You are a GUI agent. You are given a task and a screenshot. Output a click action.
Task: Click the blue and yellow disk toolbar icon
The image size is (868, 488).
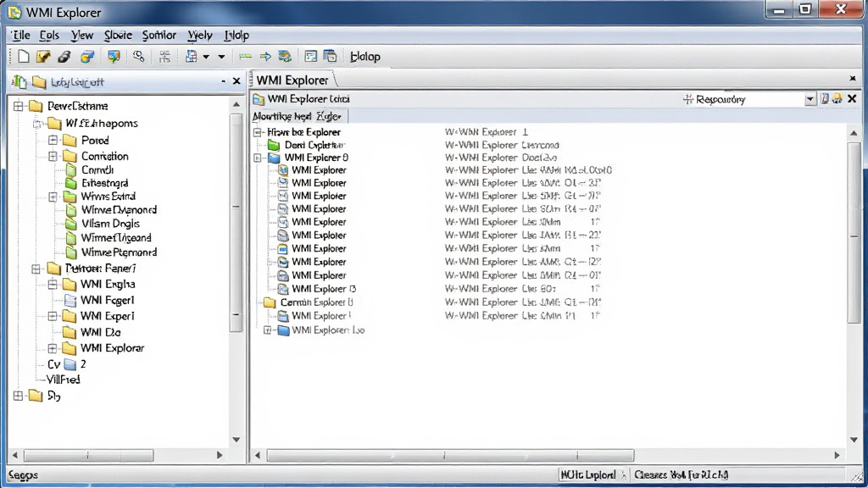tap(87, 57)
